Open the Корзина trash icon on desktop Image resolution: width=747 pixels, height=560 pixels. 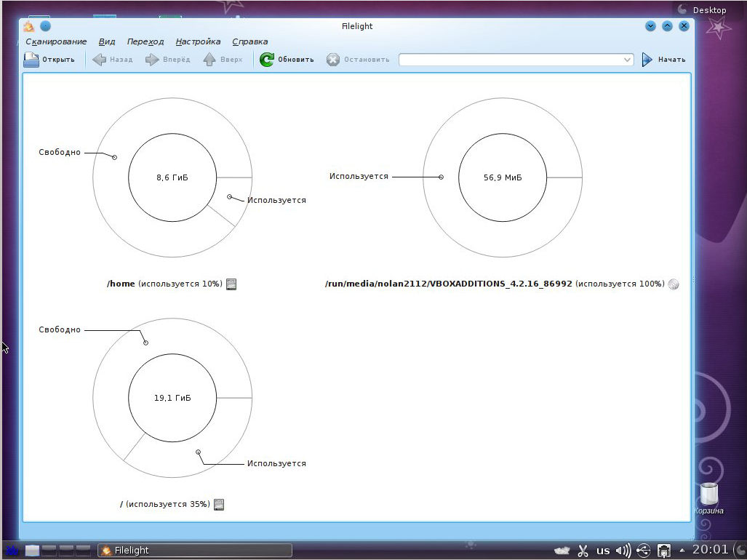709,499
